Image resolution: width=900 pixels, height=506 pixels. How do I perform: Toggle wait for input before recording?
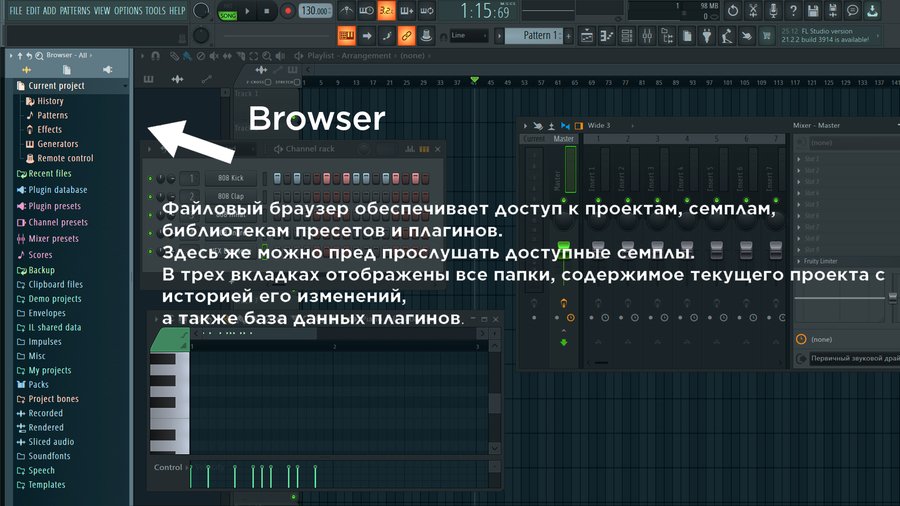click(x=366, y=10)
